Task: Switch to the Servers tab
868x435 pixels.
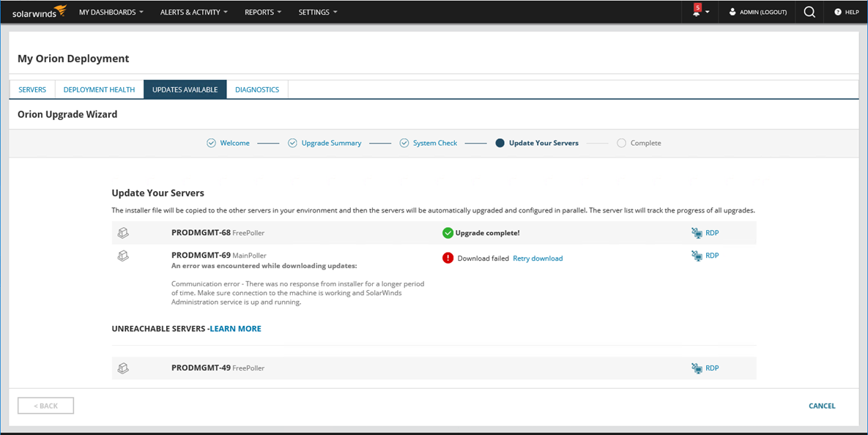Action: pyautogui.click(x=32, y=89)
